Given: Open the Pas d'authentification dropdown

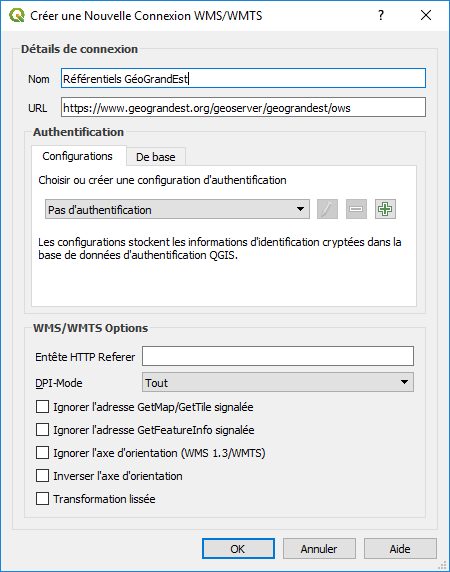Looking at the screenshot, I should coord(177,209).
